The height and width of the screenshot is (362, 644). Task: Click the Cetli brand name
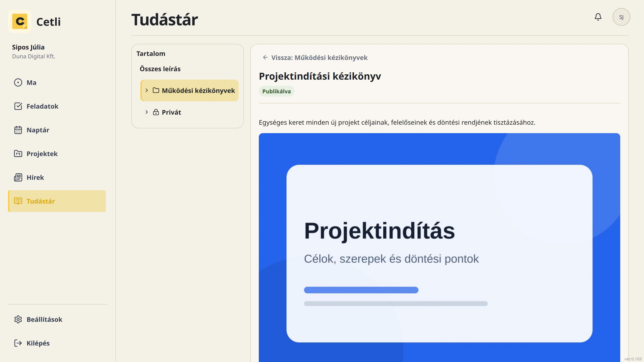pos(49,22)
